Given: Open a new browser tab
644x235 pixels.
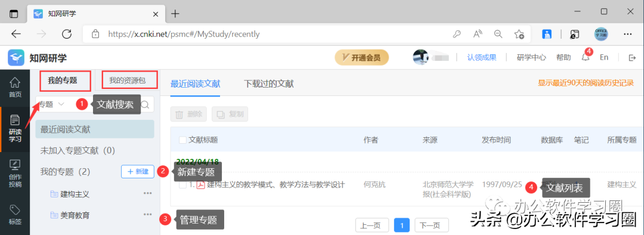Looking at the screenshot, I should [175, 14].
